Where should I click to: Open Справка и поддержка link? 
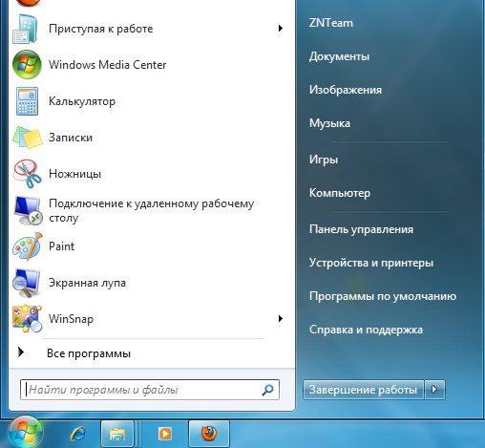pyautogui.click(x=366, y=330)
